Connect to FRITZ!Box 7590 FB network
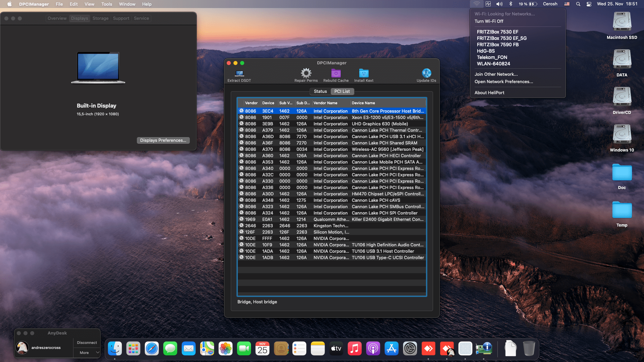This screenshot has height=362, width=644. (x=497, y=44)
